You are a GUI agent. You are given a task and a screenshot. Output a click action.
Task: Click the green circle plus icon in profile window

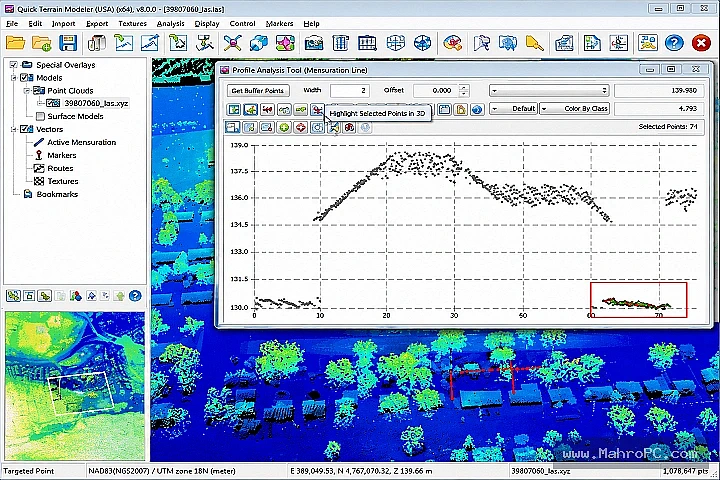coord(284,127)
